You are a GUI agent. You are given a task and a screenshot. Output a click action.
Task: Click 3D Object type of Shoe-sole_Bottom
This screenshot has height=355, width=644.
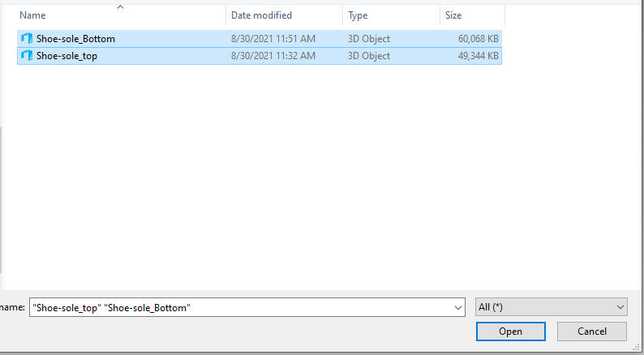coord(369,39)
